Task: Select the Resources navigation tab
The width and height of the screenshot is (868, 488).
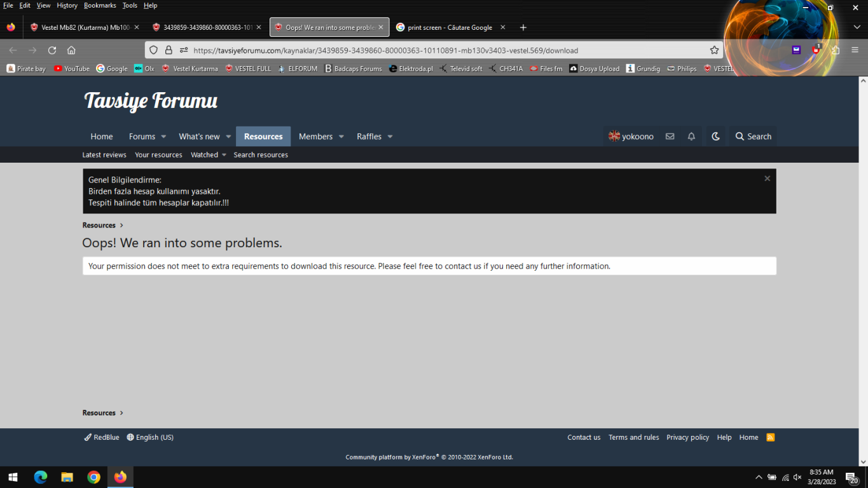Action: [x=263, y=137]
